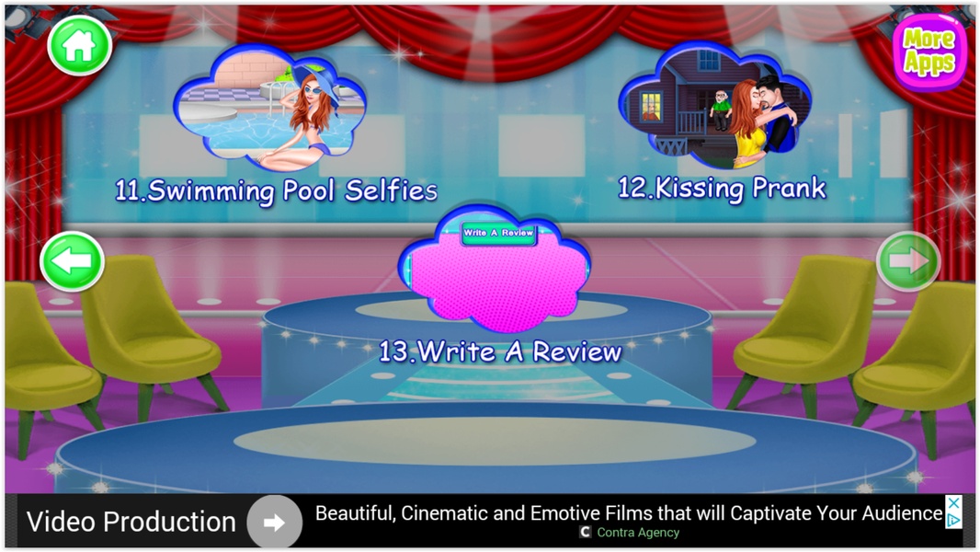Screen dimensions: 980x552
Task: Open the AdChoices triangle icon
Action: (953, 520)
